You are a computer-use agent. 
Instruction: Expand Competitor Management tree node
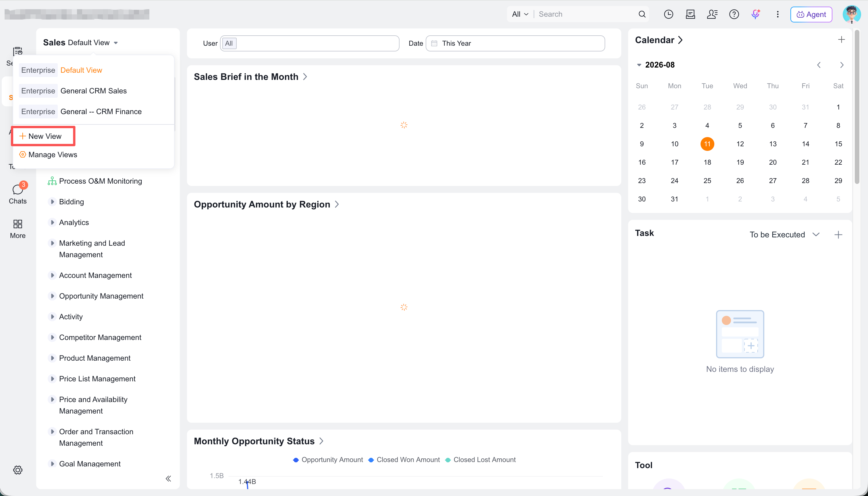point(52,337)
